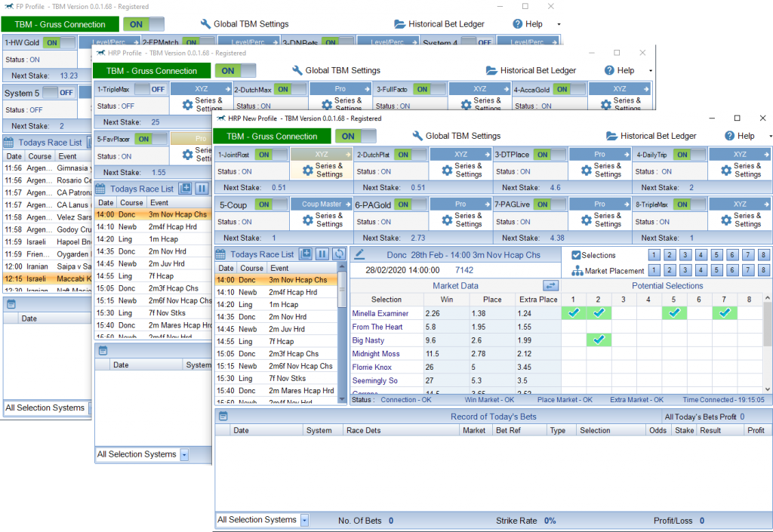
Task: Switch off the 1-JointRost system toggle
Action: (x=271, y=155)
